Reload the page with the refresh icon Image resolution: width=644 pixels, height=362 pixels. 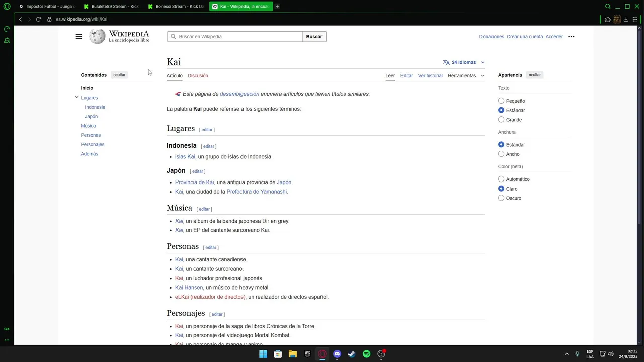(x=38, y=19)
